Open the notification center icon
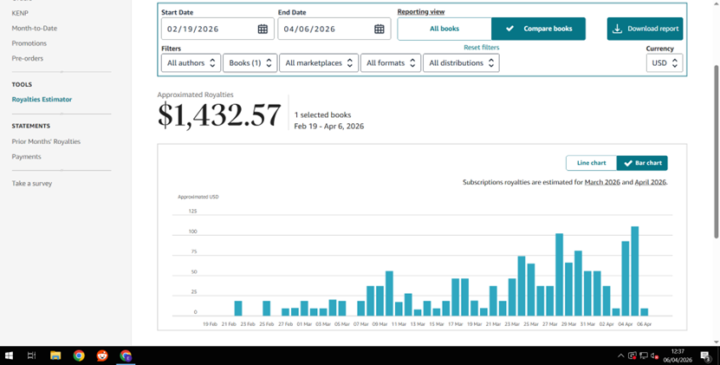The height and width of the screenshot is (365, 720). 706,356
